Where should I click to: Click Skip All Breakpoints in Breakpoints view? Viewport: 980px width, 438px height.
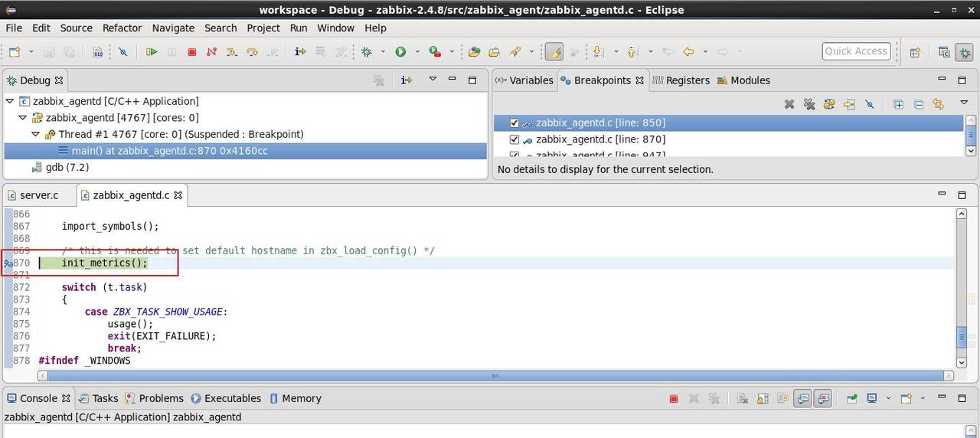869,104
